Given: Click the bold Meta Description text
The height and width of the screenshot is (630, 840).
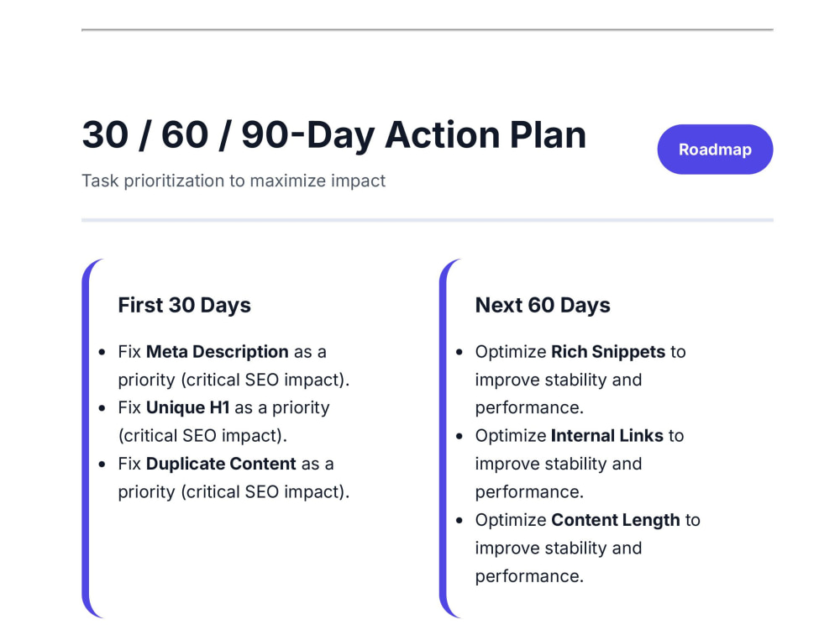Looking at the screenshot, I should [x=218, y=351].
